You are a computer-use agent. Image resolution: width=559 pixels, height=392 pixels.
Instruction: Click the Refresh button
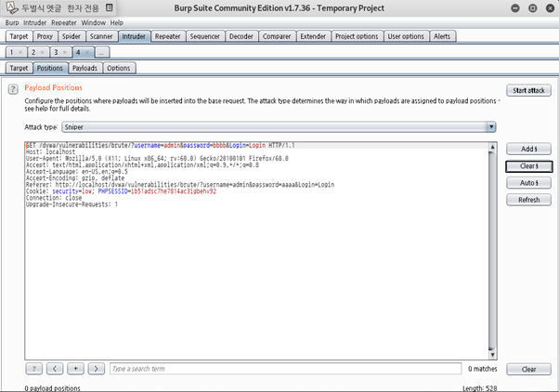tap(528, 200)
